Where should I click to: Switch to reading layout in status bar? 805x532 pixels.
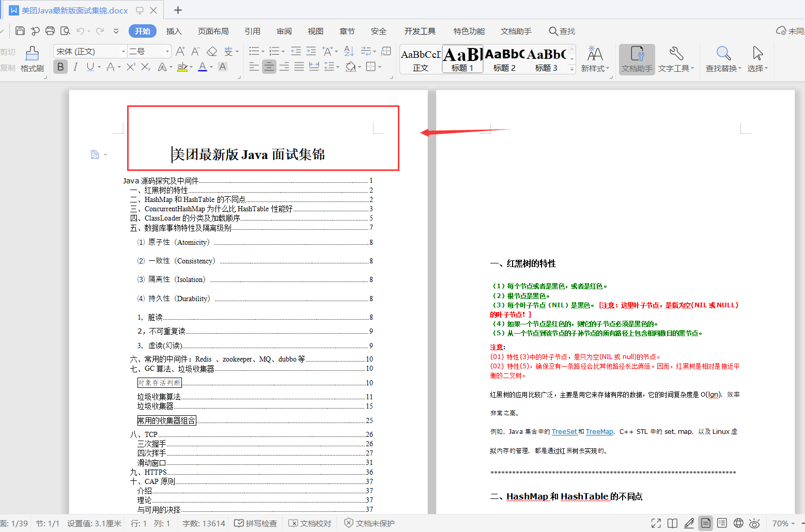tap(672, 523)
